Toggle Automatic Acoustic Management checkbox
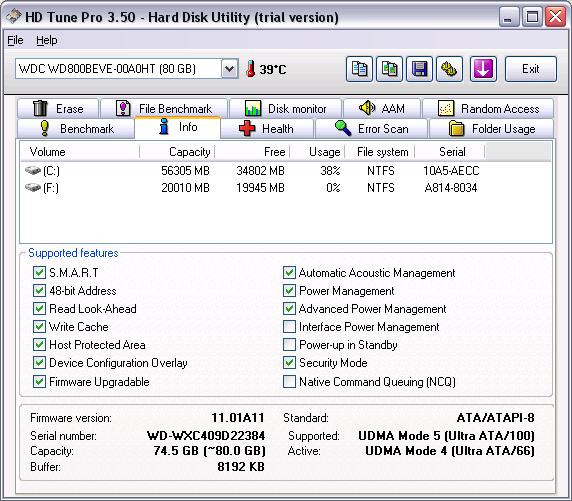Image resolution: width=572 pixels, height=501 pixels. point(289,273)
